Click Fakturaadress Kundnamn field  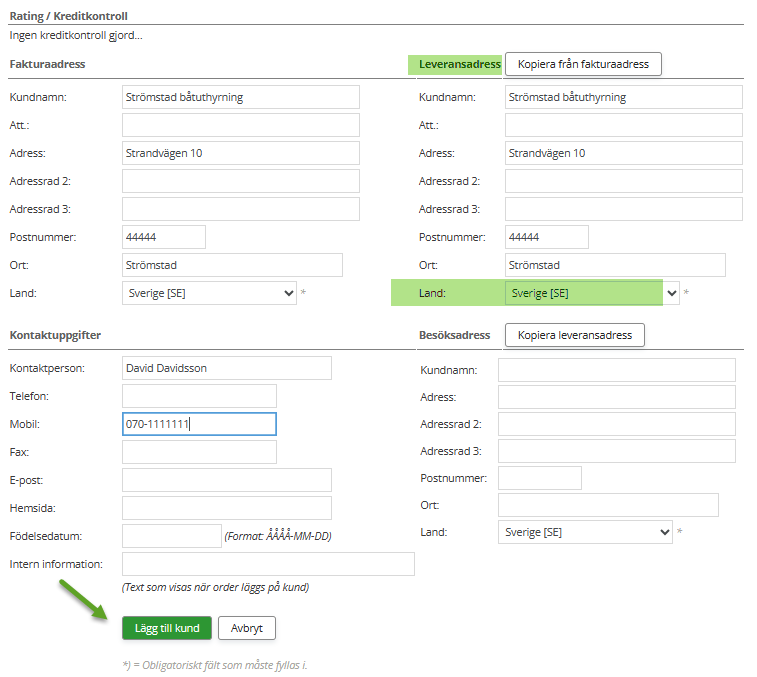point(240,97)
